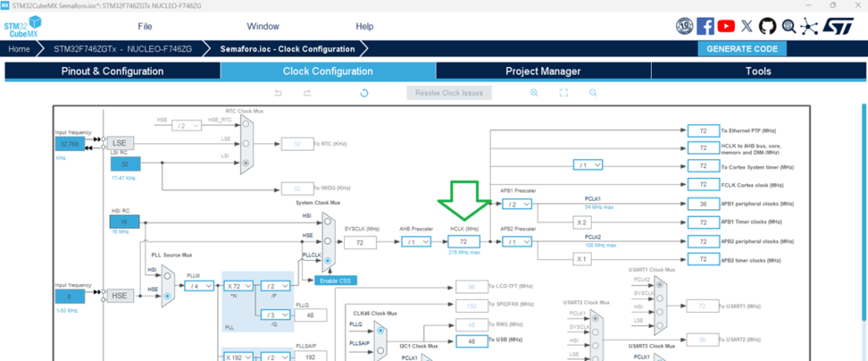Click the HCLK (MHz) value field
Screen dimensions: 868x361
tap(464, 242)
